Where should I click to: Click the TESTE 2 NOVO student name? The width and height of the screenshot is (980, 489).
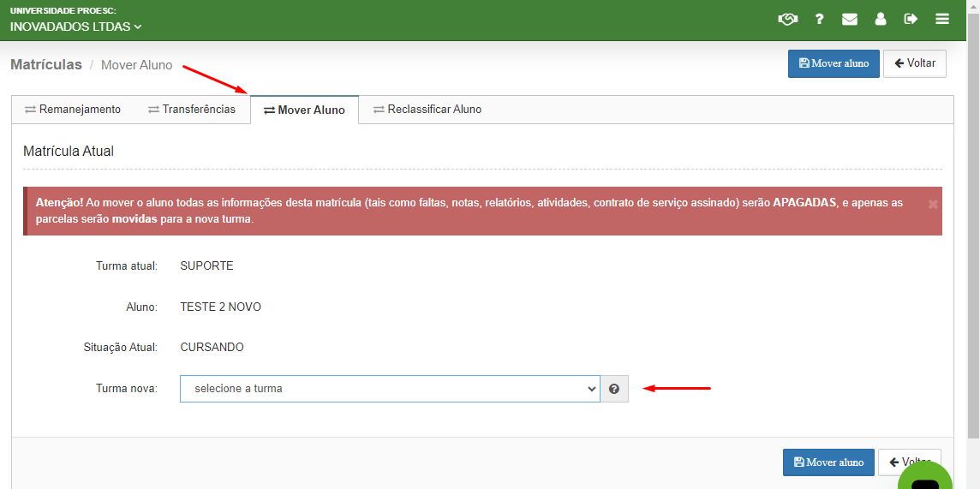pos(221,307)
